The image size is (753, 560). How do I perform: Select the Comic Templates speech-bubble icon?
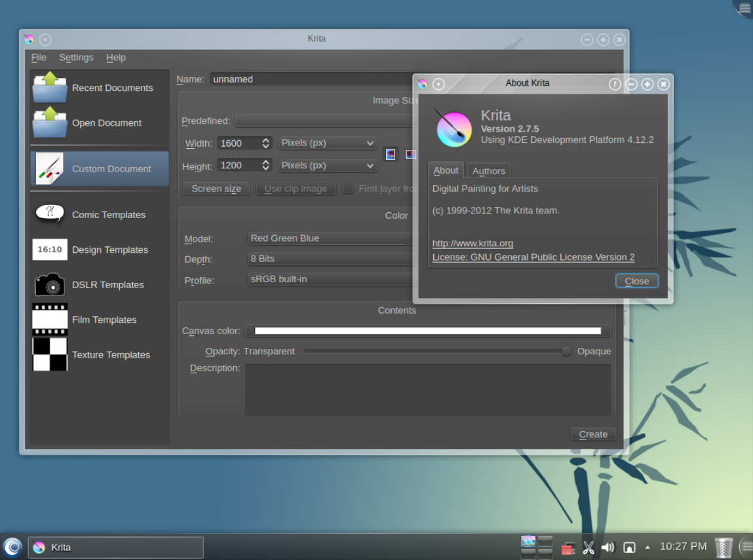[x=50, y=214]
